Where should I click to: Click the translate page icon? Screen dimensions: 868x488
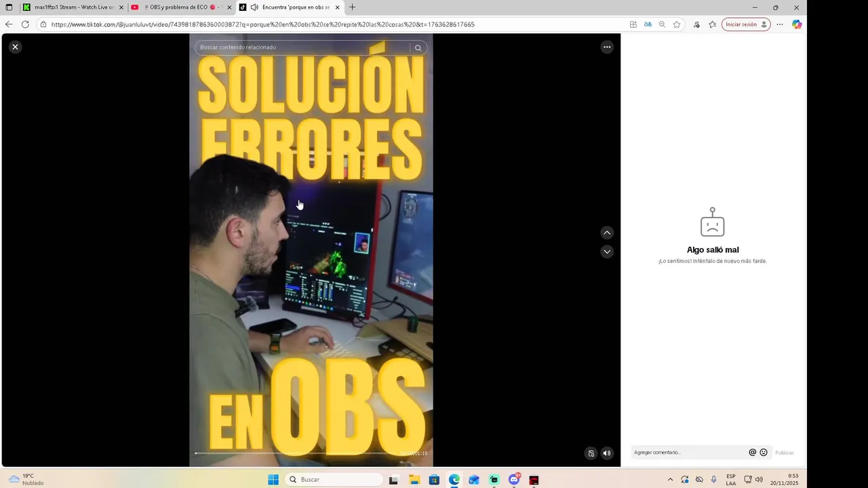[648, 24]
